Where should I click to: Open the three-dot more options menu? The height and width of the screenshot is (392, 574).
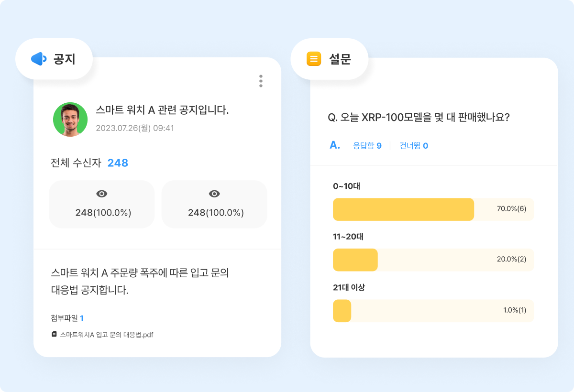261,81
